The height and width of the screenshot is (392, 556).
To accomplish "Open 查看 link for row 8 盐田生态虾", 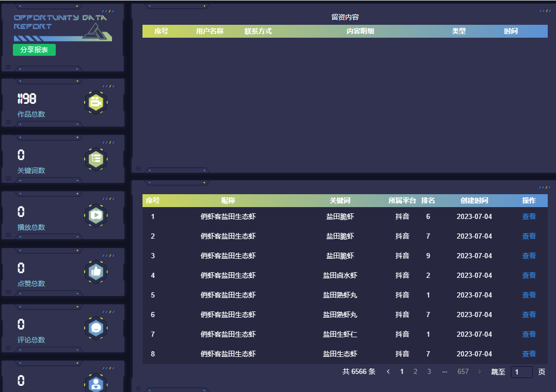I will (x=529, y=354).
